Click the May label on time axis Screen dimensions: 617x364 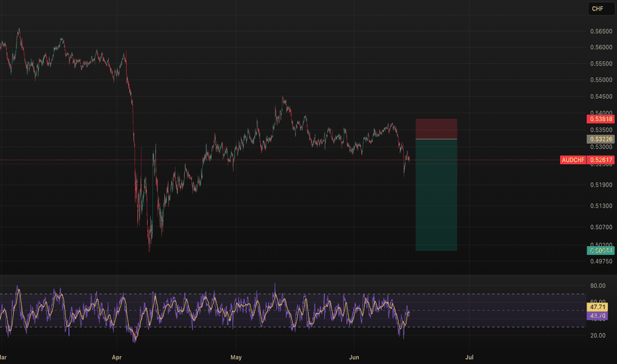[x=236, y=357]
